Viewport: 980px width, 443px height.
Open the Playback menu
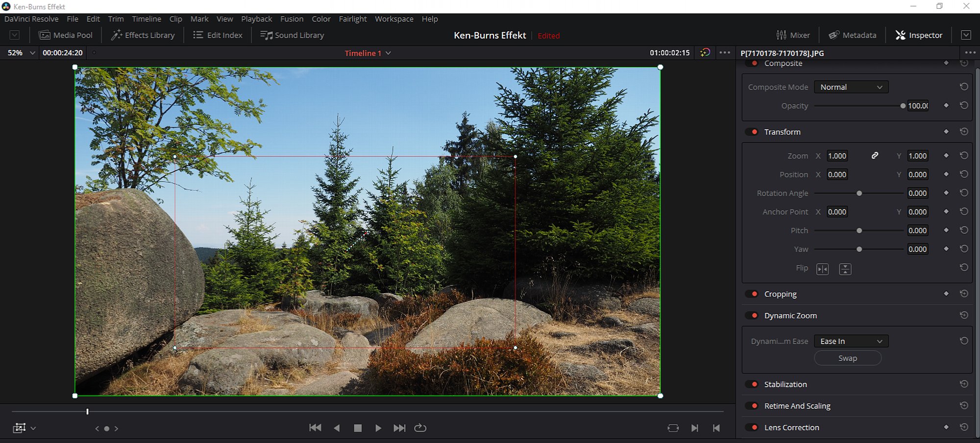pos(256,19)
